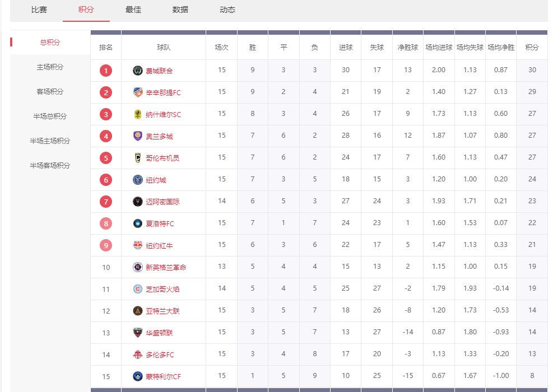
Task: Click the 奥兰多城 purple team logo
Action: coord(138,136)
